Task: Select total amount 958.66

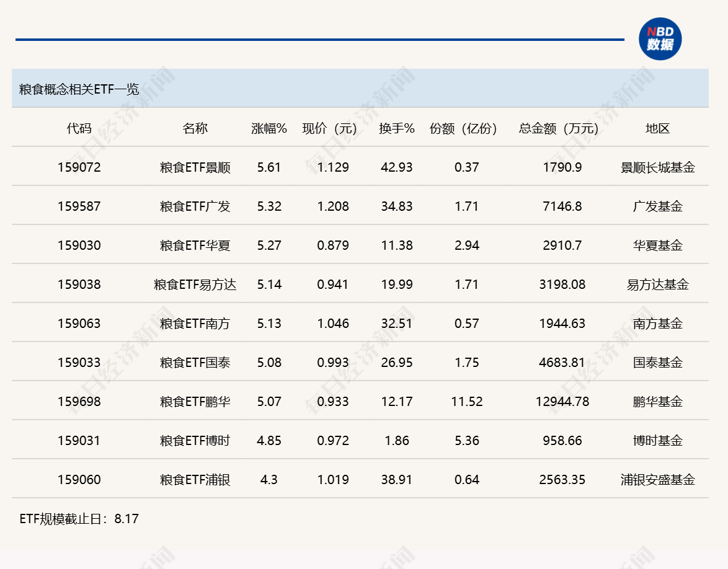Action: click(562, 440)
